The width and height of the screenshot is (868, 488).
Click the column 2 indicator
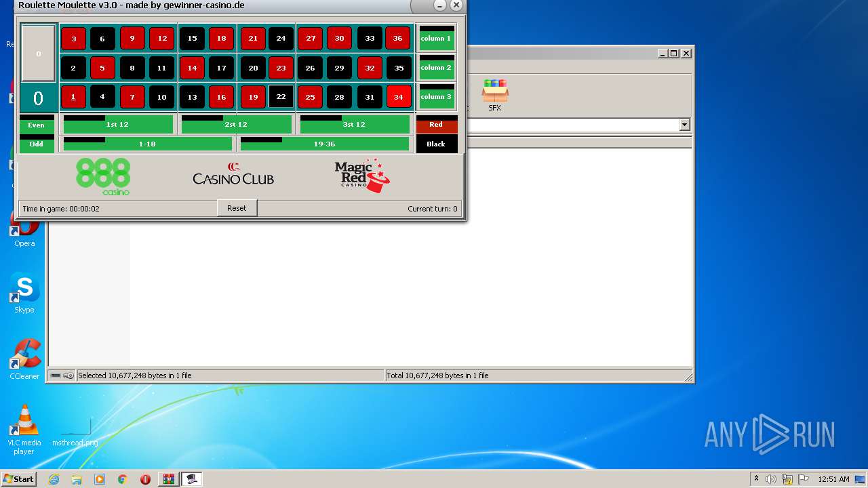tap(436, 68)
